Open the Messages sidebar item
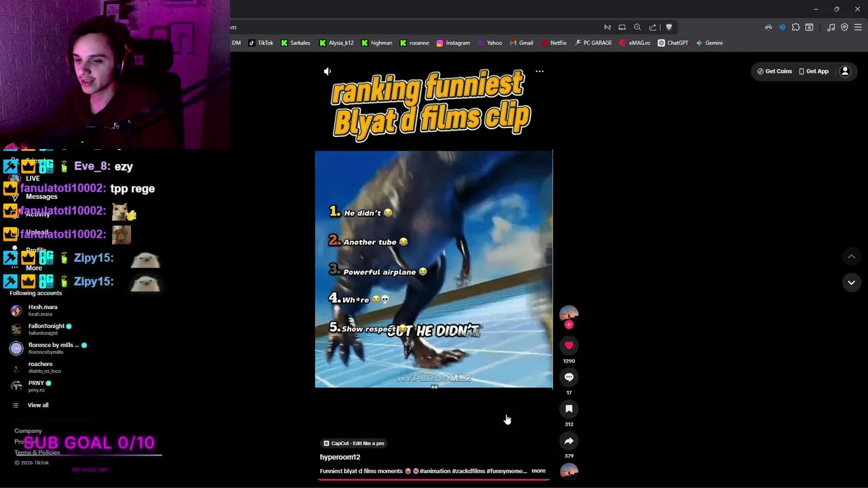Viewport: 868px width, 488px height. coord(41,197)
